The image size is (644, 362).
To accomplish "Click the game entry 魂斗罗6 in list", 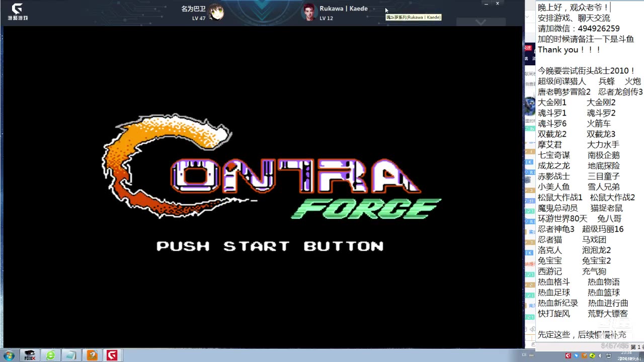I will [552, 124].
